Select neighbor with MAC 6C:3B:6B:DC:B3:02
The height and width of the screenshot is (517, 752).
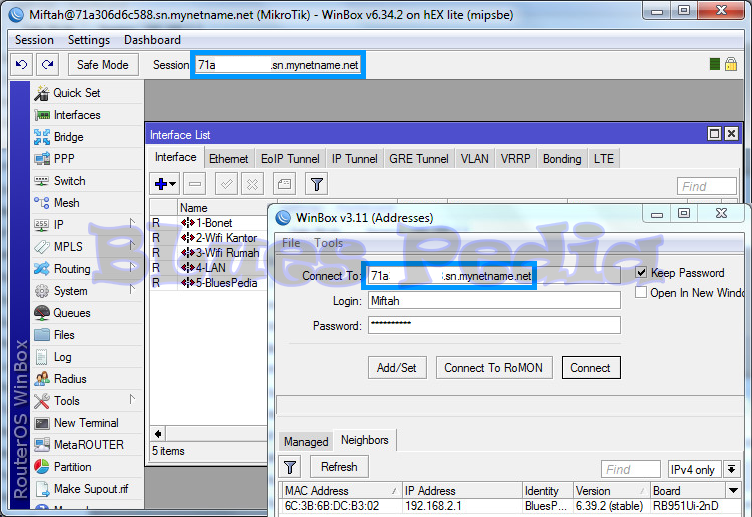pos(503,506)
